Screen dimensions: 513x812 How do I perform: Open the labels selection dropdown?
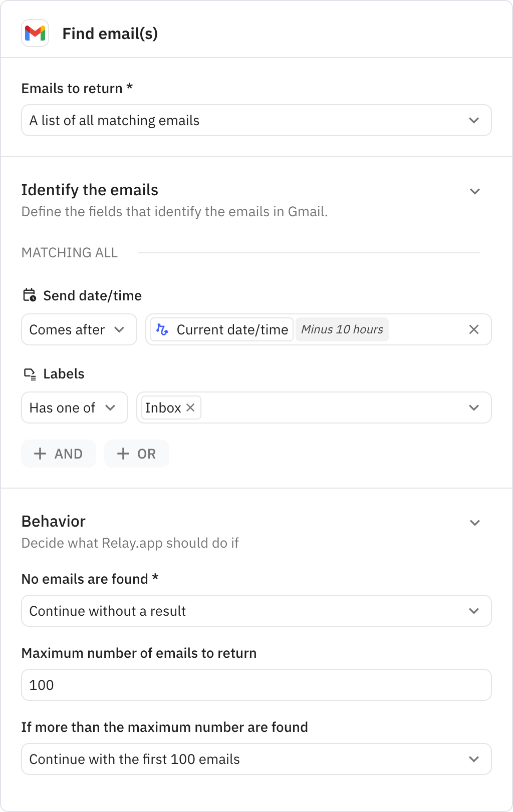click(x=474, y=408)
